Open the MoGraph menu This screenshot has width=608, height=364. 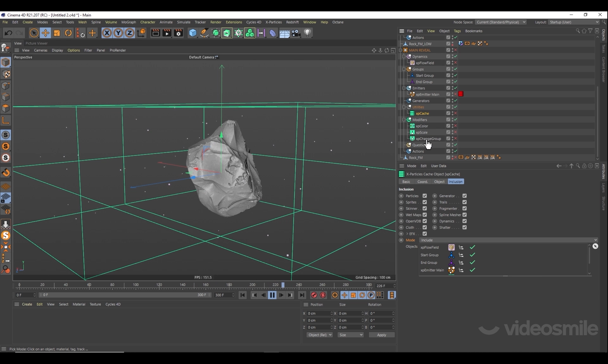(x=129, y=22)
